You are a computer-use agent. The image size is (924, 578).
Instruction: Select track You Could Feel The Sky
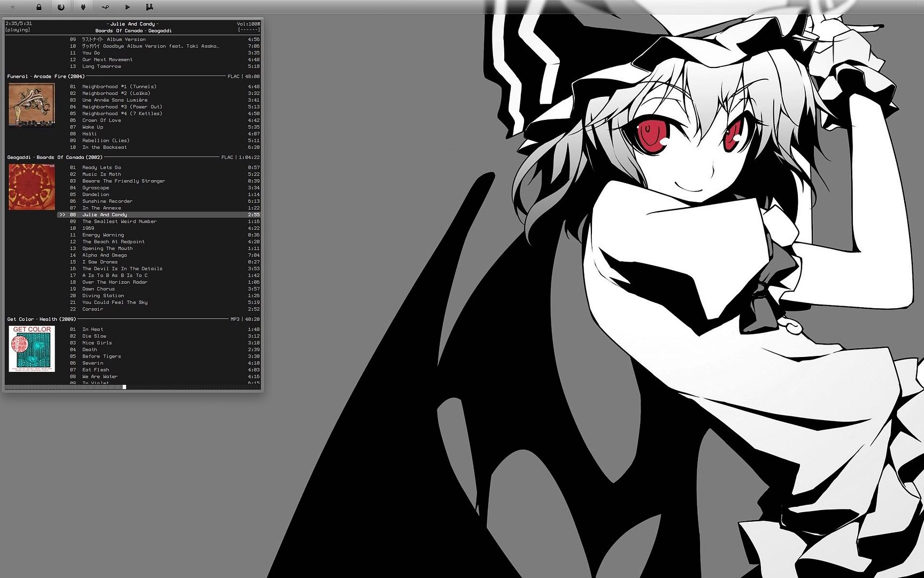[159, 302]
